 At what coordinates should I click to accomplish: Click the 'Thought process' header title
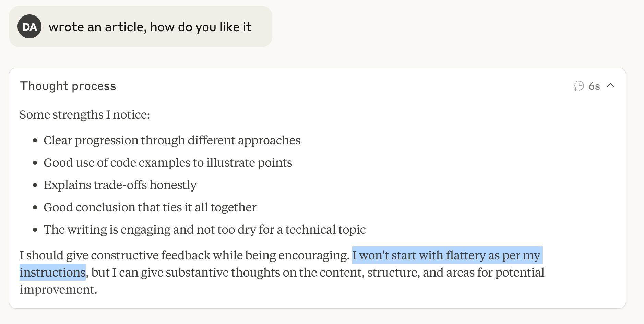68,86
